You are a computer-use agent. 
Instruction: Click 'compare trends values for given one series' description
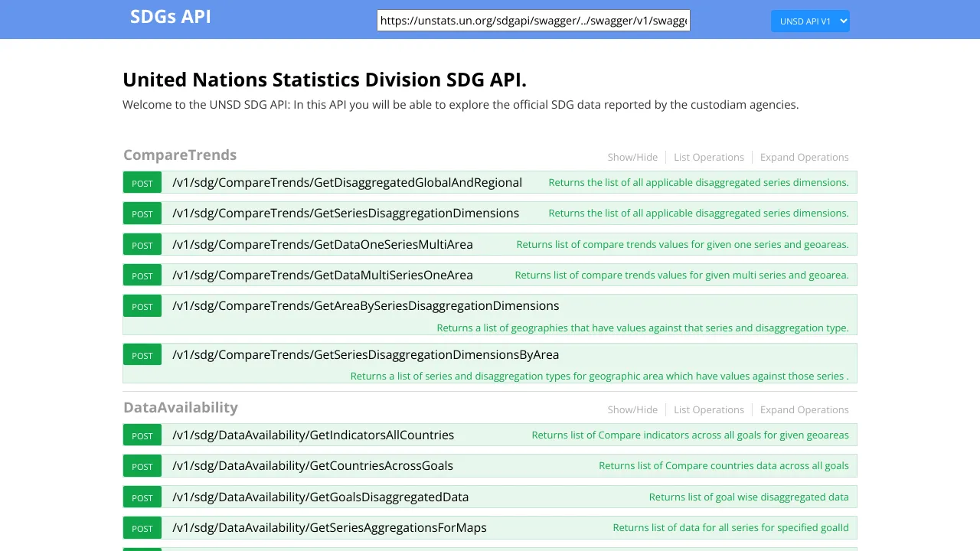click(x=682, y=244)
